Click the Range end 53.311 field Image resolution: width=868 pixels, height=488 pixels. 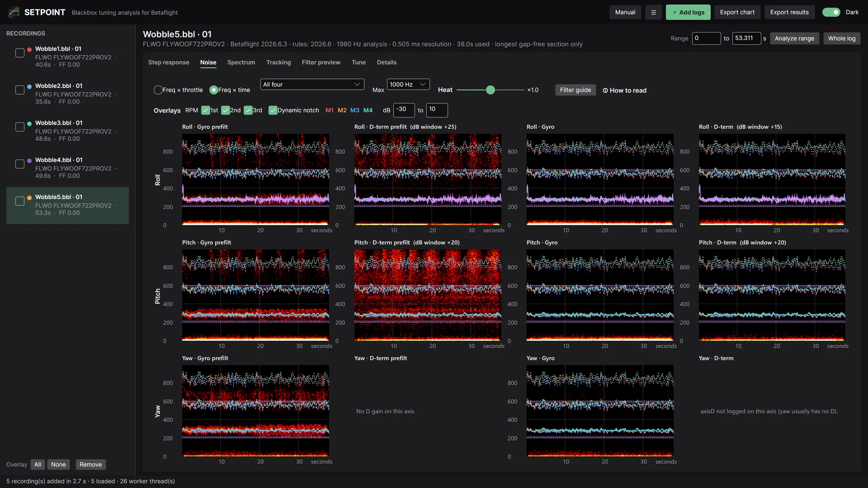click(746, 38)
